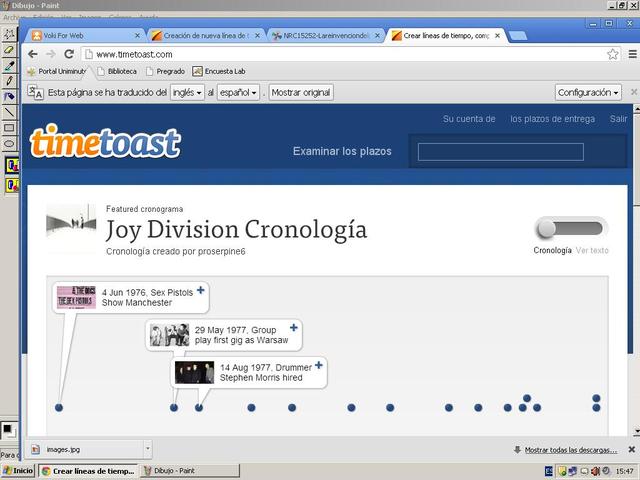Image resolution: width=640 pixels, height=480 pixels.
Task: Bookmark page with the star icon
Action: (x=612, y=54)
